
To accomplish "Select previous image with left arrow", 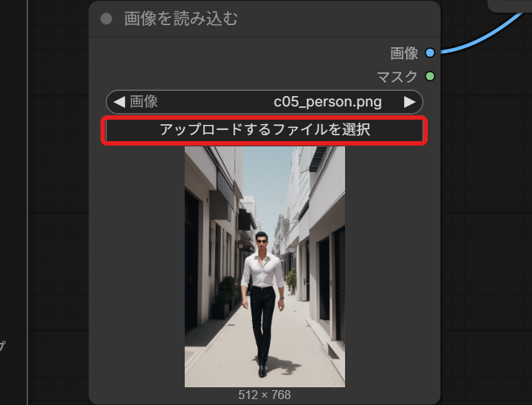I will pyautogui.click(x=119, y=102).
